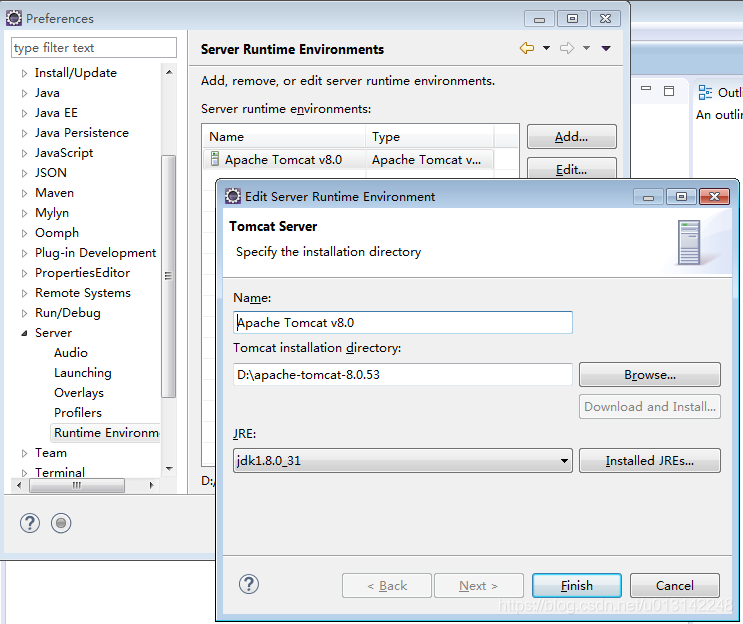Click the Browse... button
Image resolution: width=743 pixels, height=624 pixels.
(650, 375)
